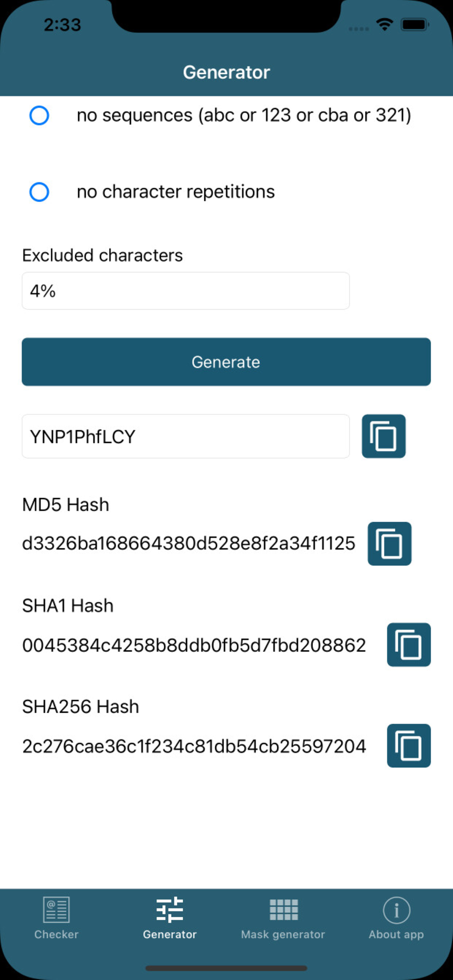The width and height of the screenshot is (453, 980).
Task: Tap the Generate button
Action: click(226, 362)
